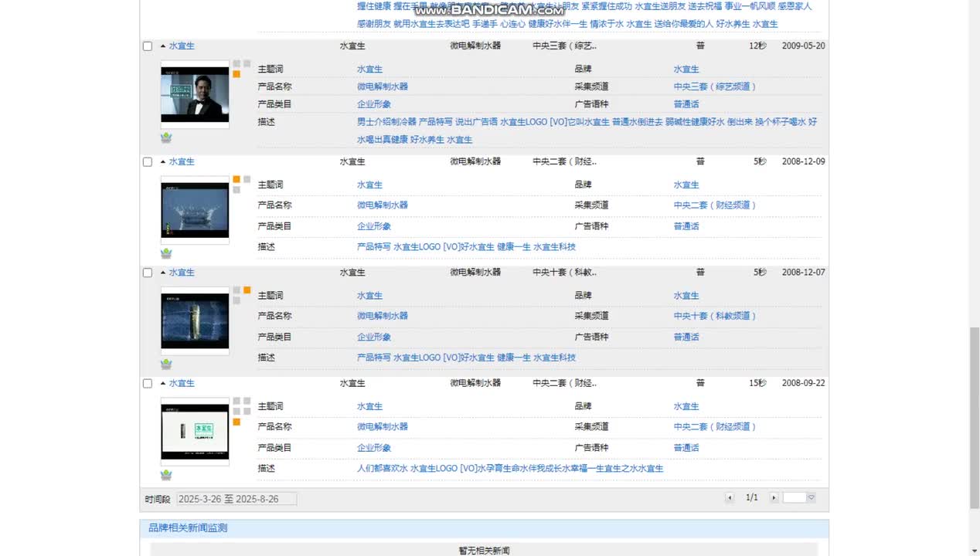
Task: Click 中央十套（科教频道）channel link
Action: click(x=715, y=316)
